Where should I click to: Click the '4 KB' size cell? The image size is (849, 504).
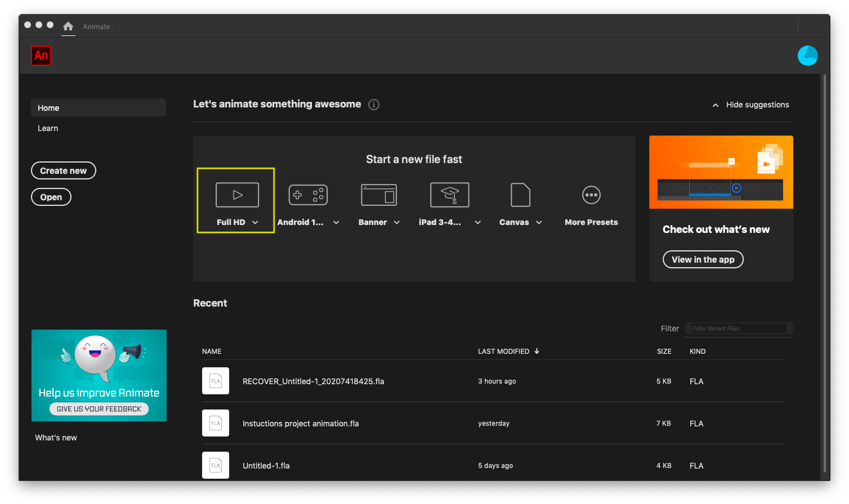click(664, 466)
